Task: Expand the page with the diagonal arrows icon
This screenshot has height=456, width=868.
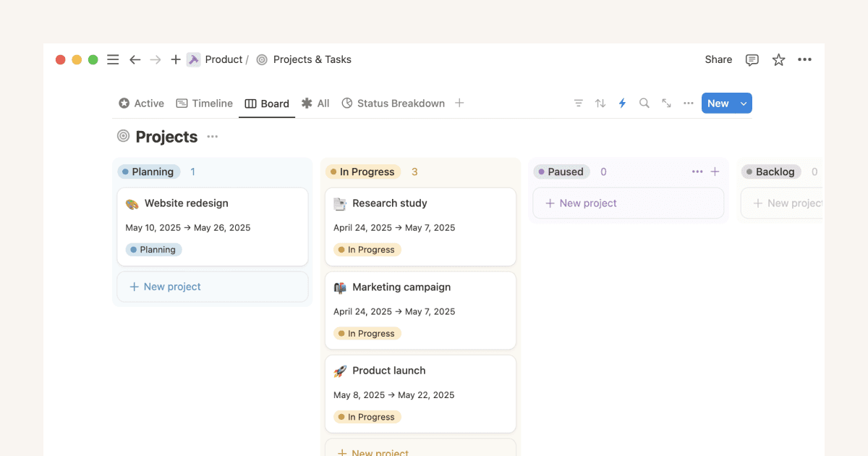Action: [x=666, y=103]
